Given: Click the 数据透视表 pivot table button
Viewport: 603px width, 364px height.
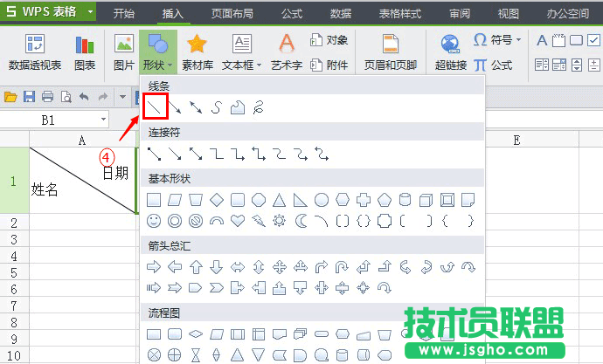Looking at the screenshot, I should 35,52.
